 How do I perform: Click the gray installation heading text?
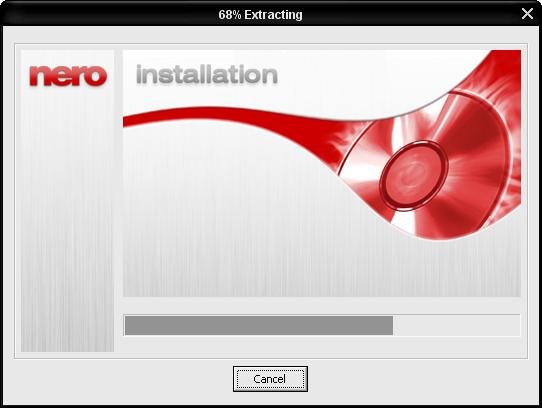207,74
